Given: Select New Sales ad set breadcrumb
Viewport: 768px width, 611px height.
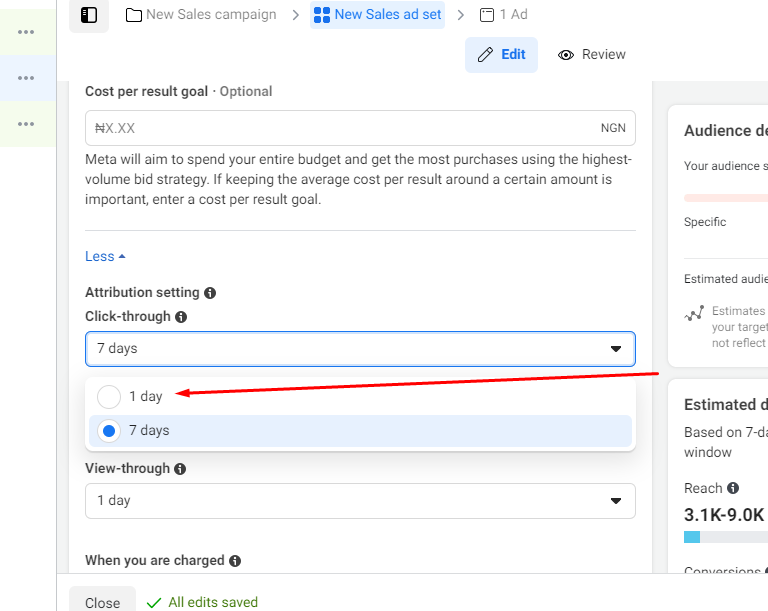Looking at the screenshot, I should coord(378,15).
